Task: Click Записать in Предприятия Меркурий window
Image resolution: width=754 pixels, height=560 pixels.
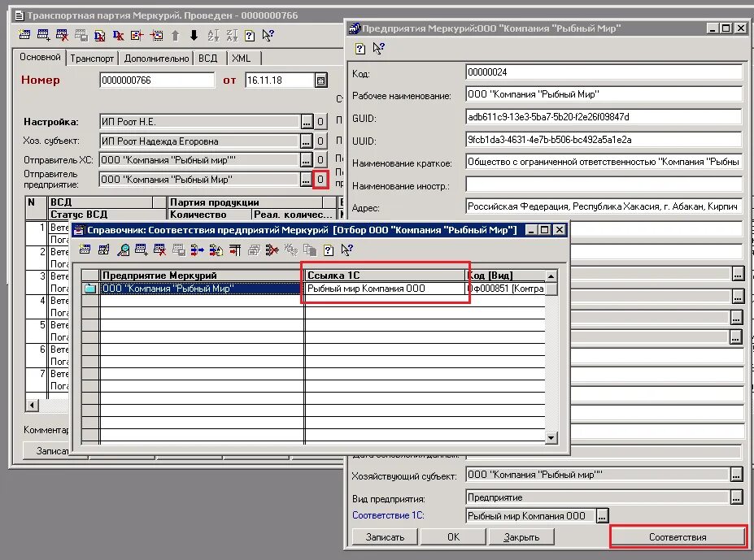Action: (x=386, y=537)
